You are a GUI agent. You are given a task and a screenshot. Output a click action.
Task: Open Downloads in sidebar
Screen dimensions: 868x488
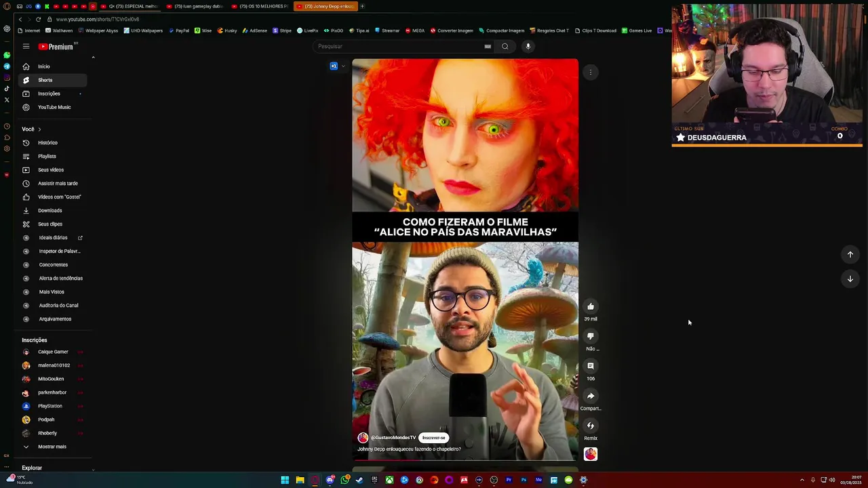coord(53,211)
